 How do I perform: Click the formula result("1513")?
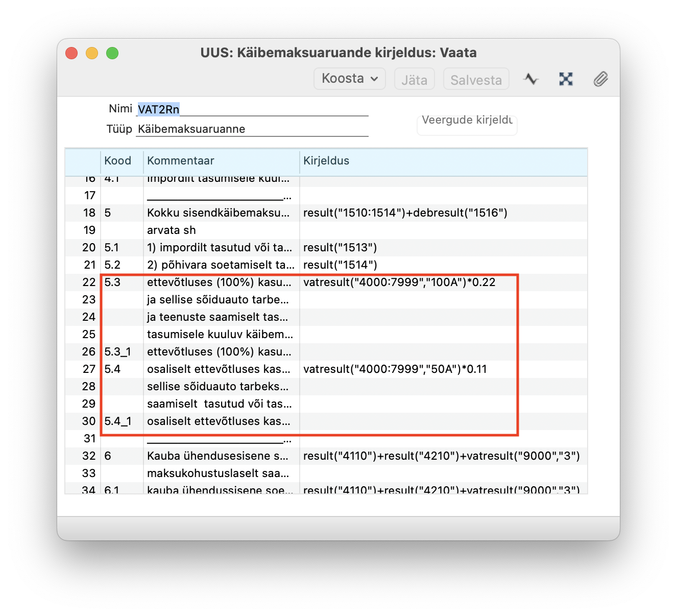coord(340,248)
